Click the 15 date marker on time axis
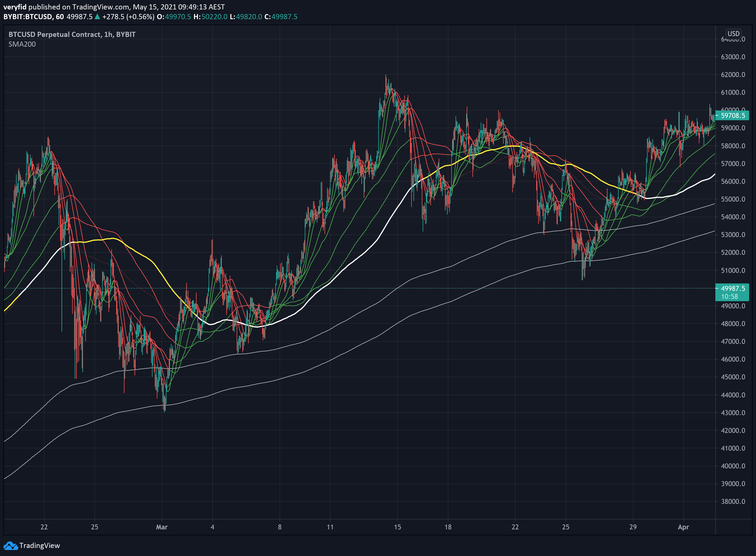The height and width of the screenshot is (556, 756). point(397,527)
